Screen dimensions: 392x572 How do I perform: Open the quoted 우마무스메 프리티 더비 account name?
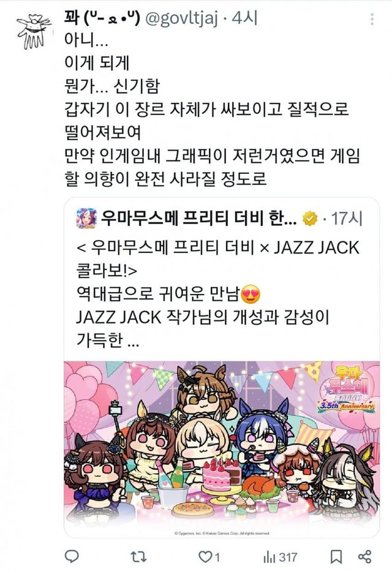[199, 218]
